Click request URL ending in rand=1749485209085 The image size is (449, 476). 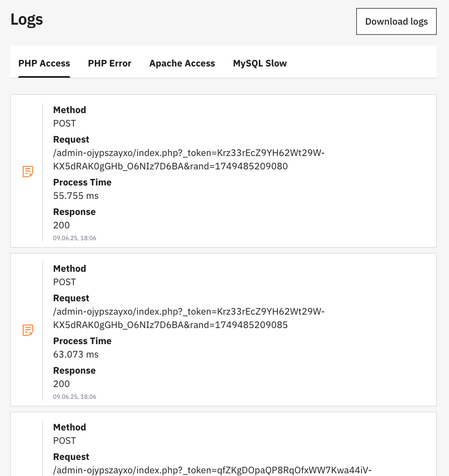point(189,318)
